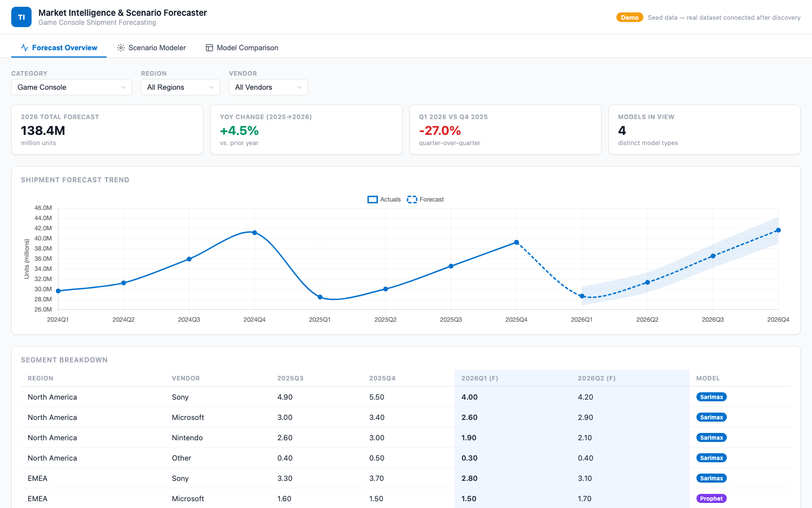Click the Forecast Overview pulse icon
812x508 pixels.
(x=24, y=48)
